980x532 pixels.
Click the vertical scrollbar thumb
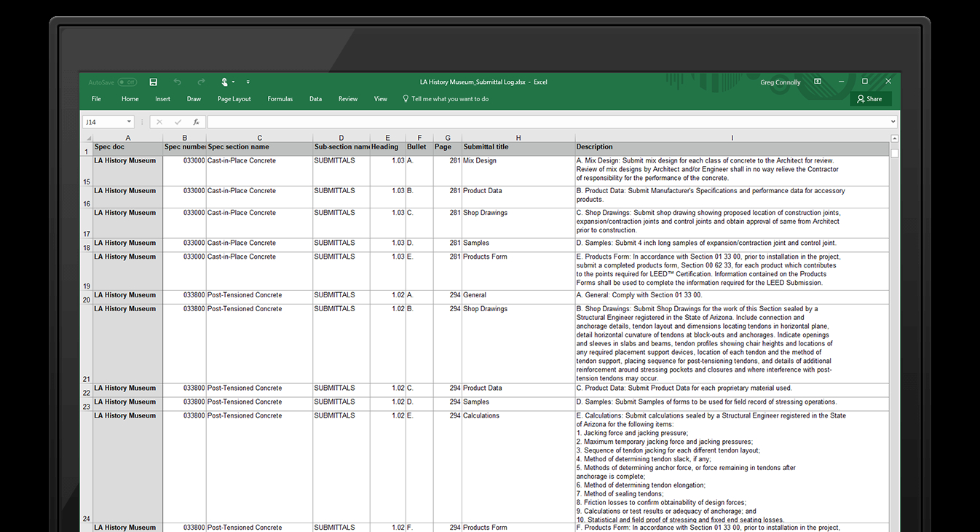(894, 154)
